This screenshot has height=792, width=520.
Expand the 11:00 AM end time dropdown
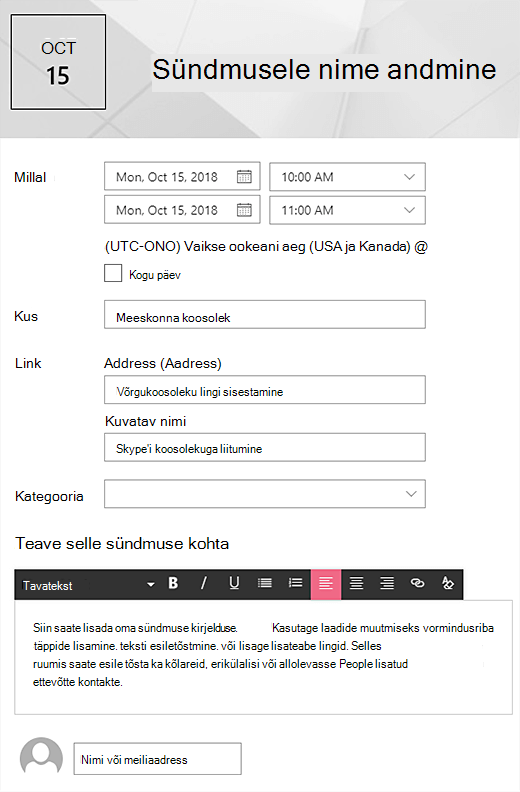(348, 210)
